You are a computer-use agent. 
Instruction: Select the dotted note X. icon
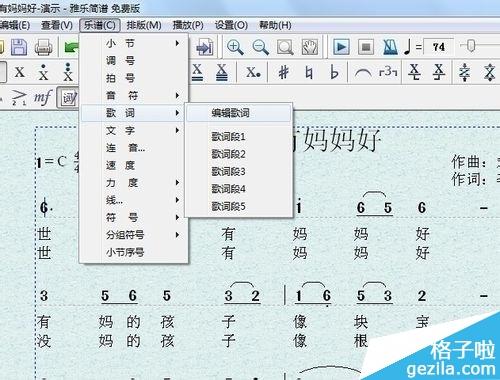pos(253,72)
